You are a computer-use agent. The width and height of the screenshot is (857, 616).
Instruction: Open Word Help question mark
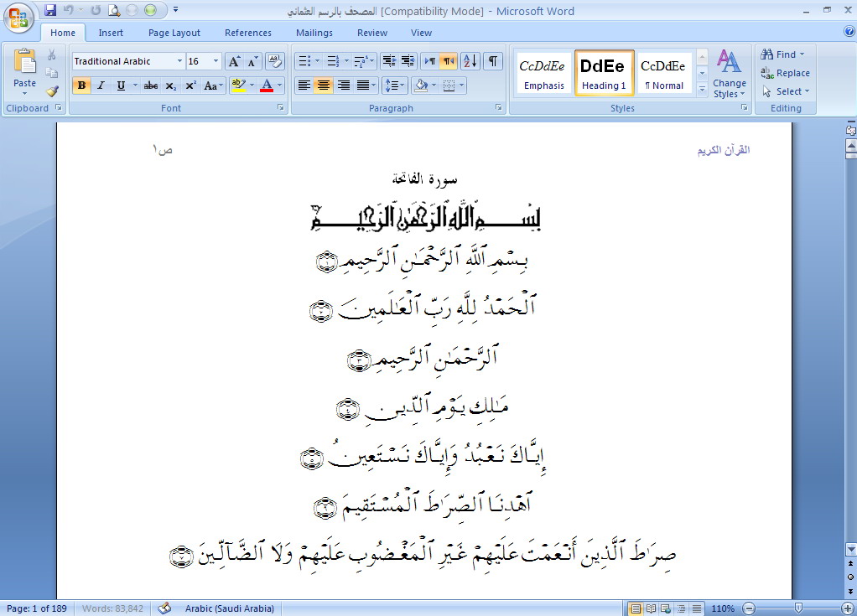[849, 31]
